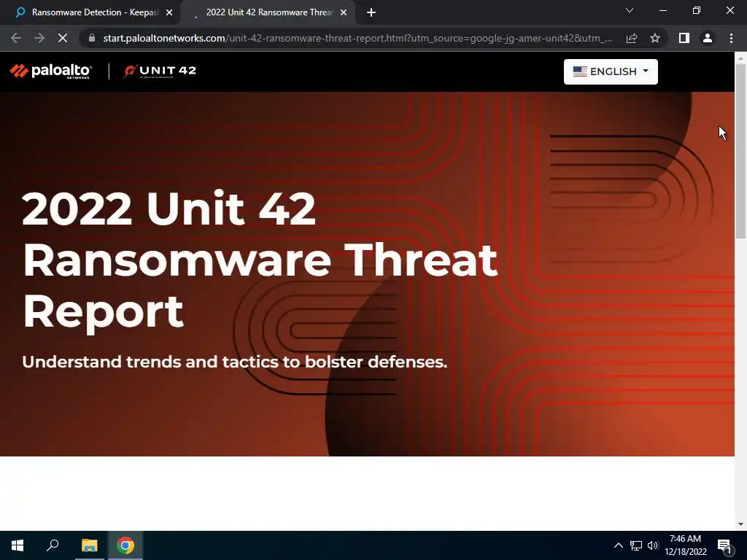Open File Explorer from taskbar

(x=89, y=545)
